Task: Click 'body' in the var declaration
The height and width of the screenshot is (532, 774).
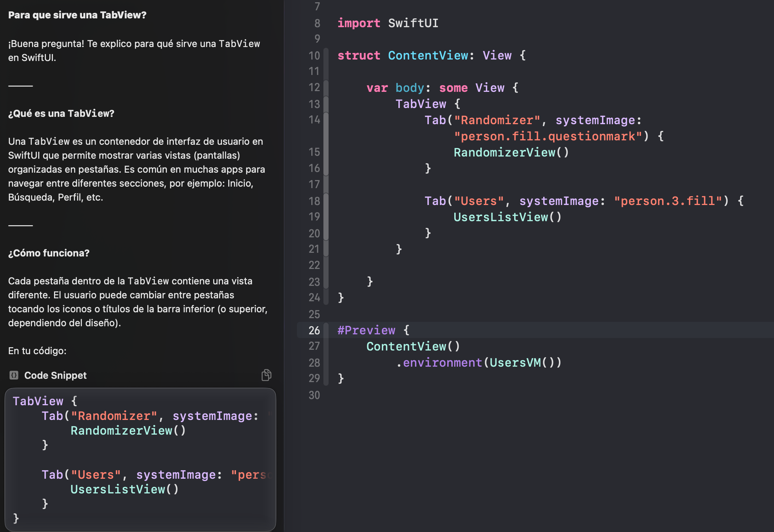Action: tap(409, 88)
